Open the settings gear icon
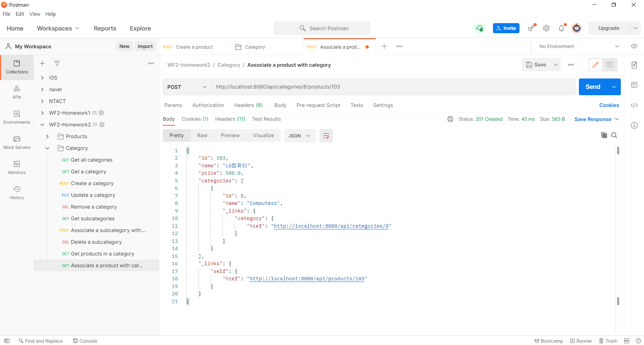 (546, 28)
